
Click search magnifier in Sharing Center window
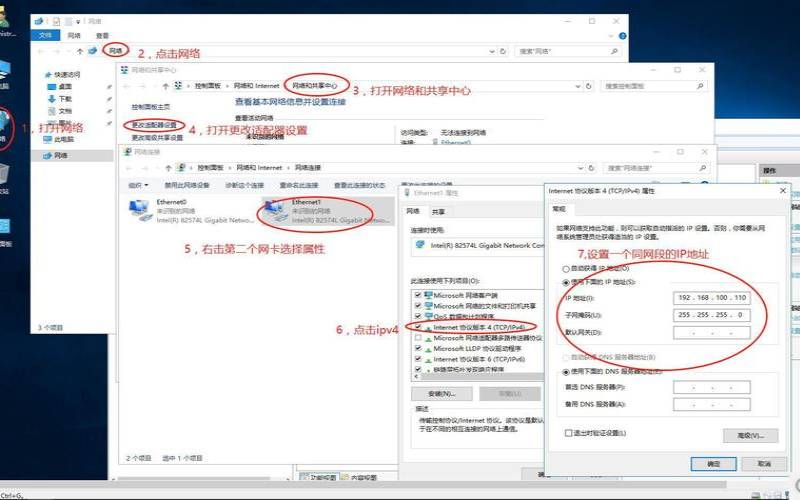(x=700, y=86)
